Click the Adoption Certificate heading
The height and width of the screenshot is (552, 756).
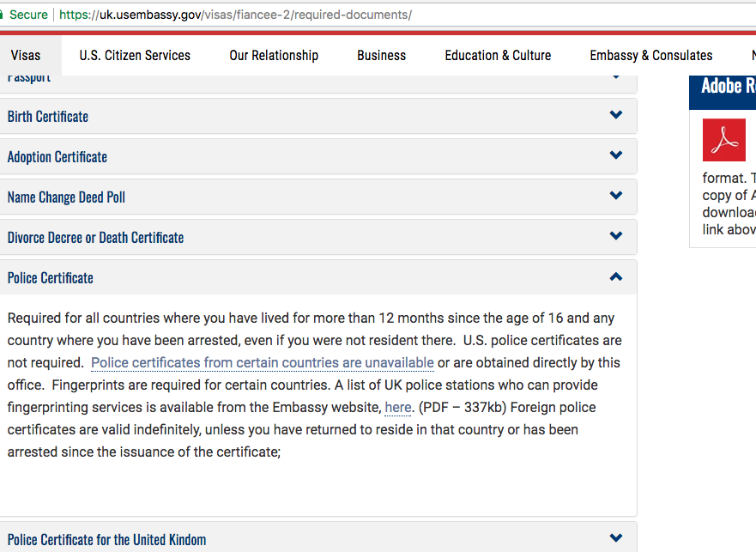(x=57, y=157)
